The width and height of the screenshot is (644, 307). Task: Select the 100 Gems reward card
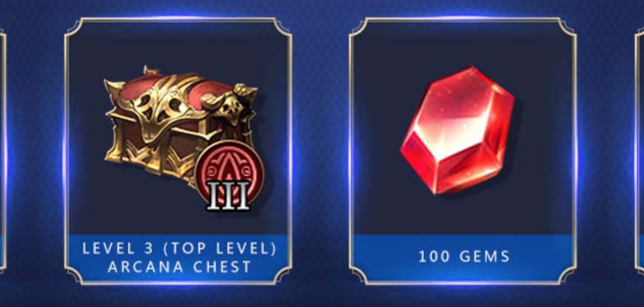(x=463, y=151)
